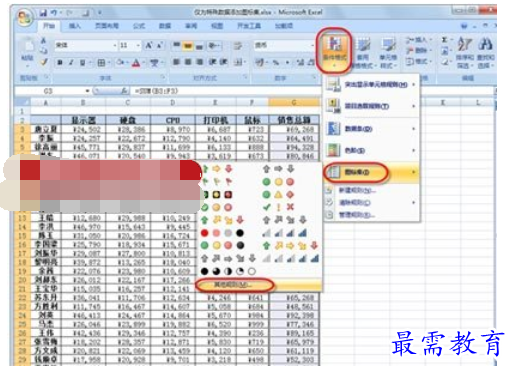Toggle Underline formatting
The width and height of the screenshot is (513, 375).
click(x=82, y=62)
